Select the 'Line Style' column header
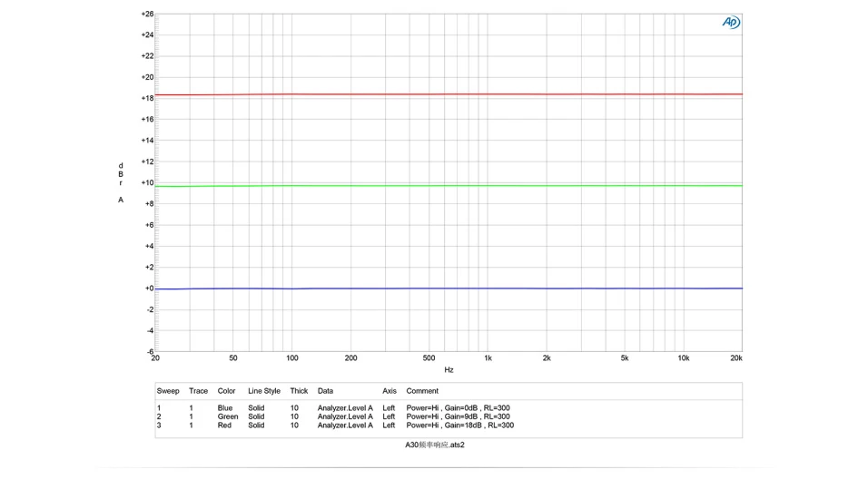 (x=264, y=390)
